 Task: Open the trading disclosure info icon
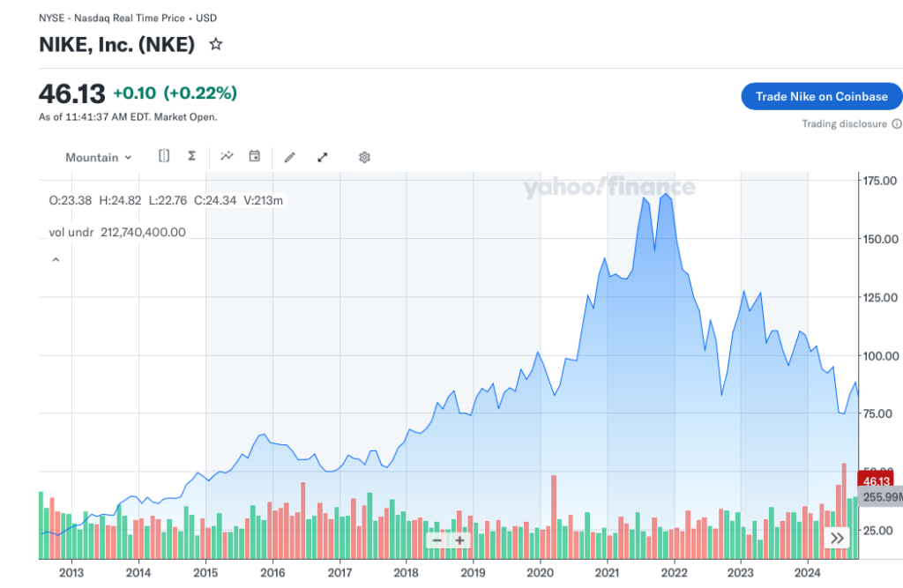897,124
